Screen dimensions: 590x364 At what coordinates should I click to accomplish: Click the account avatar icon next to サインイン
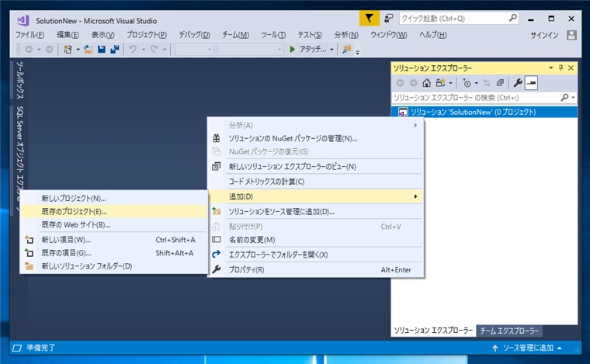571,35
